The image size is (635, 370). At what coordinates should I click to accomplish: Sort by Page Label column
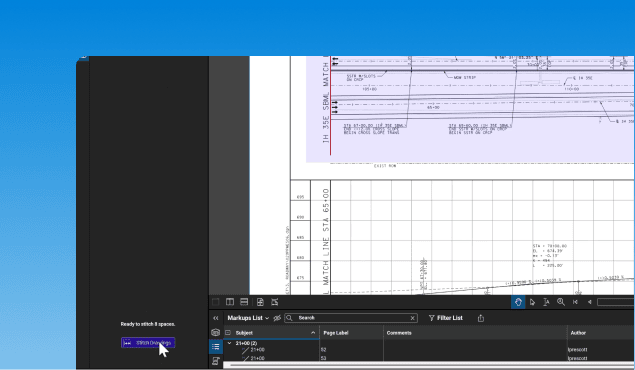(336, 333)
